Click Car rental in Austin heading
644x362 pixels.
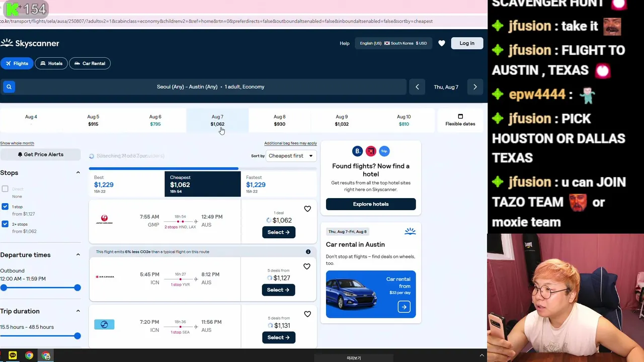[x=355, y=244]
